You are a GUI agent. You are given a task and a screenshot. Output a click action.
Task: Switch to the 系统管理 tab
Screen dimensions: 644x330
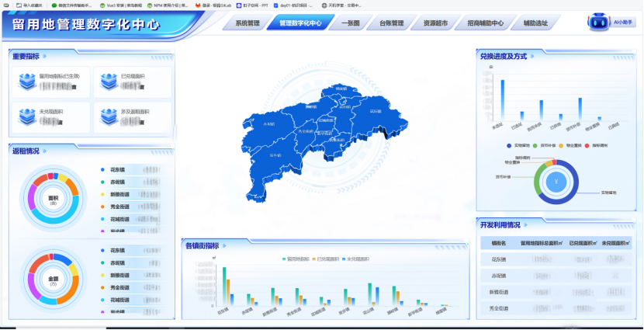[x=248, y=23]
